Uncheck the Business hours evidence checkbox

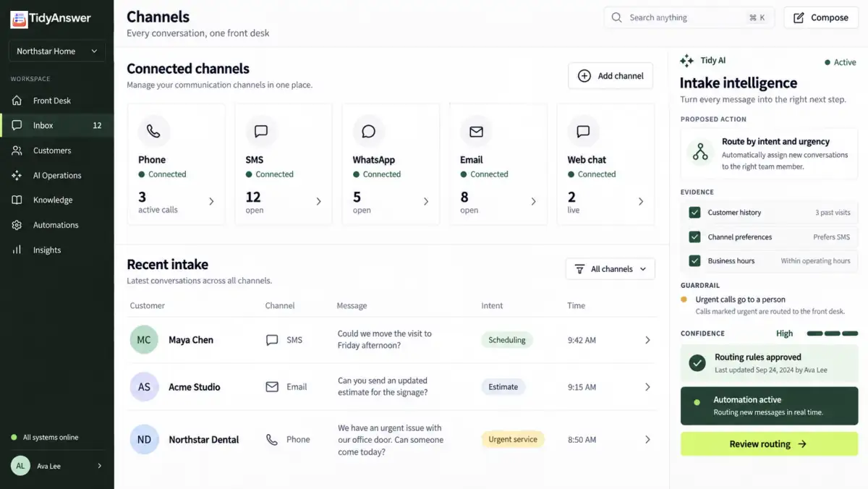pyautogui.click(x=694, y=261)
